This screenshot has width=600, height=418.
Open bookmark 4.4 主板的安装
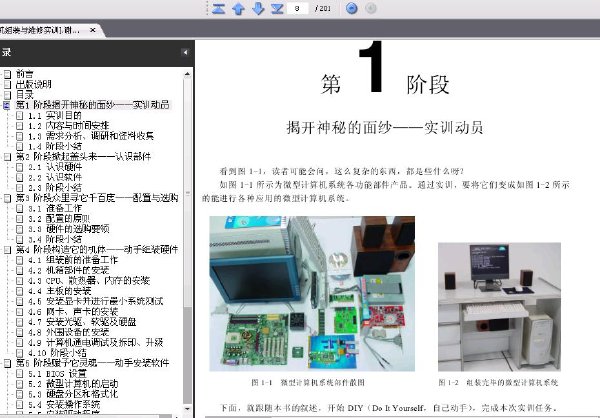pyautogui.click(x=60, y=291)
